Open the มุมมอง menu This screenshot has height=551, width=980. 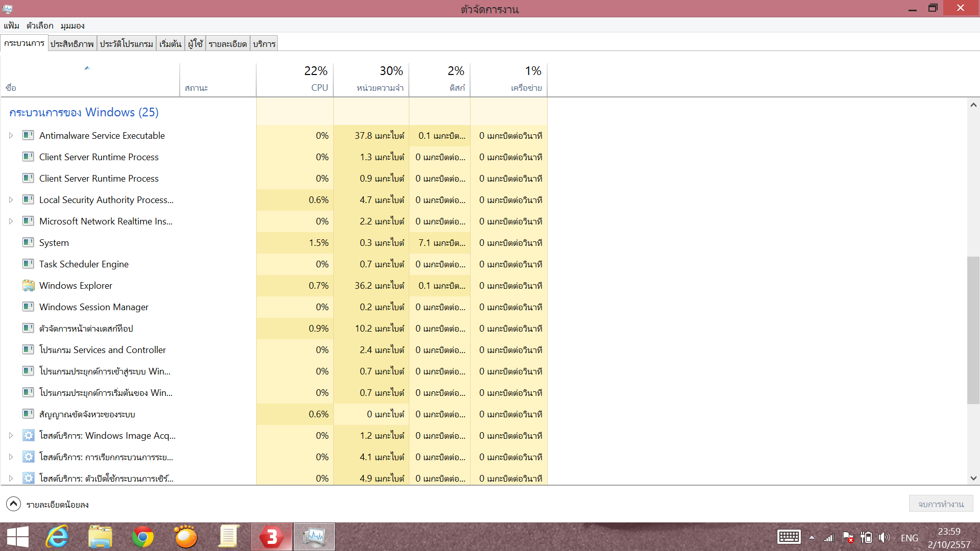(72, 26)
